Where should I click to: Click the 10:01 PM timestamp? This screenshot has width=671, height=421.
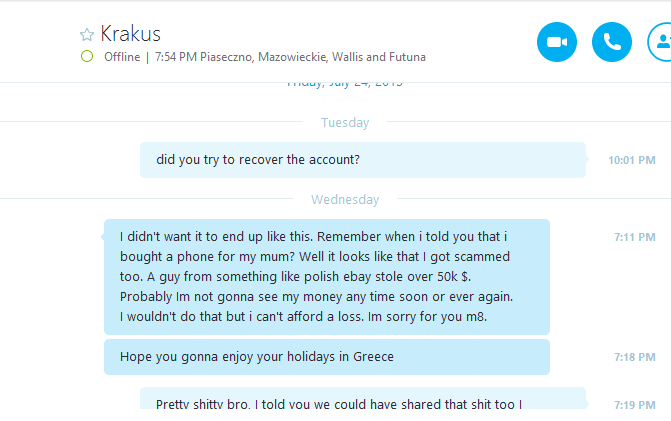point(632,160)
